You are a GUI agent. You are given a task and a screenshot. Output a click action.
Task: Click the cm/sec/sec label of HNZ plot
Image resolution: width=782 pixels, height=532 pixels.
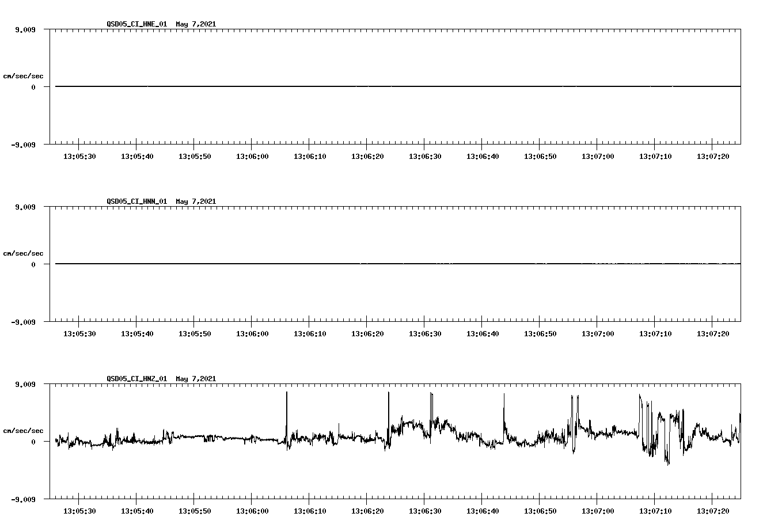point(24,430)
